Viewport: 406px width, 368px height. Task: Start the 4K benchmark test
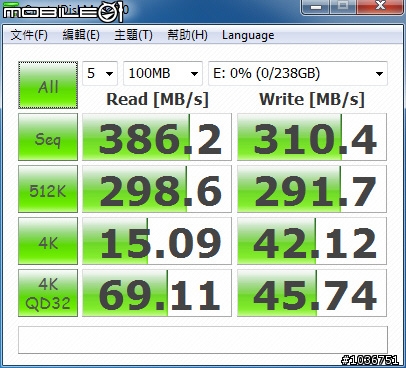(x=48, y=241)
